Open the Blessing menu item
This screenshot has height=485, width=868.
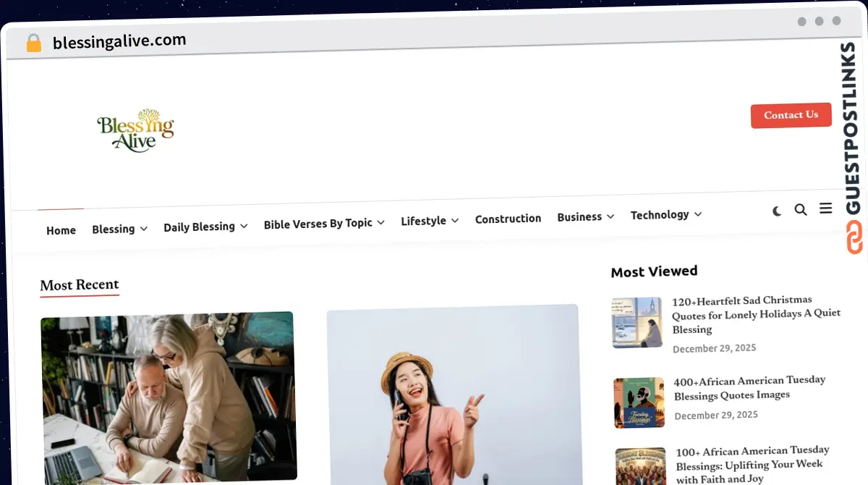(114, 229)
